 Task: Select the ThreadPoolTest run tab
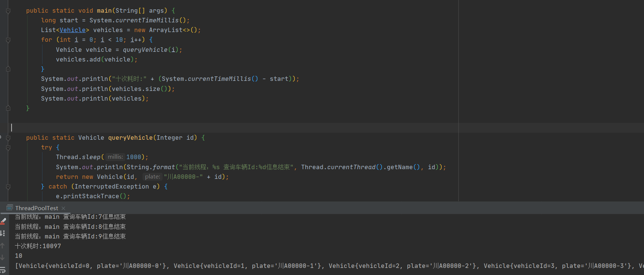coord(36,208)
